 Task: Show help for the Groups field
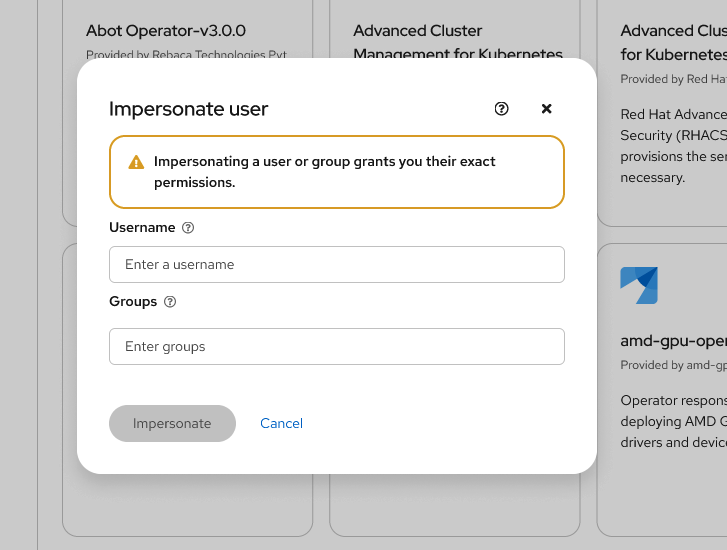[170, 302]
